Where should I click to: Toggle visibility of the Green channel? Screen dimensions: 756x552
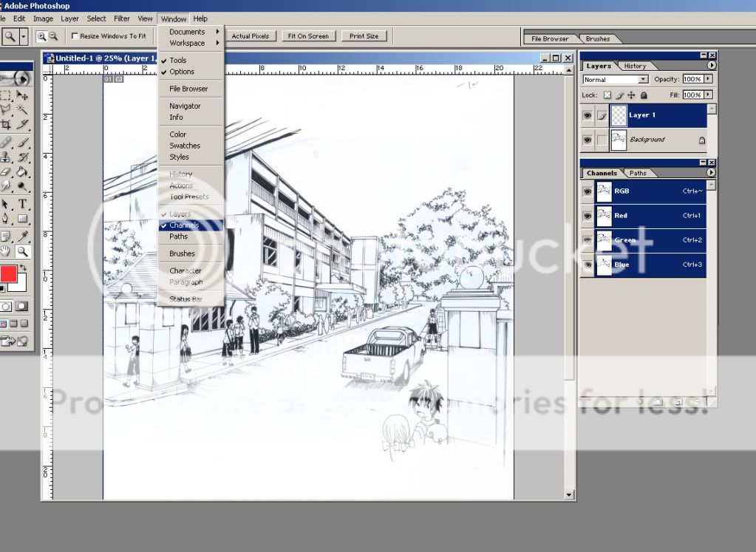click(588, 240)
